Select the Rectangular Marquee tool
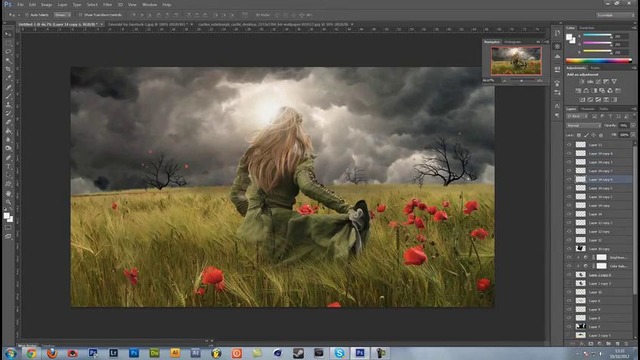Screen dimensions: 640x360 pos(8,43)
